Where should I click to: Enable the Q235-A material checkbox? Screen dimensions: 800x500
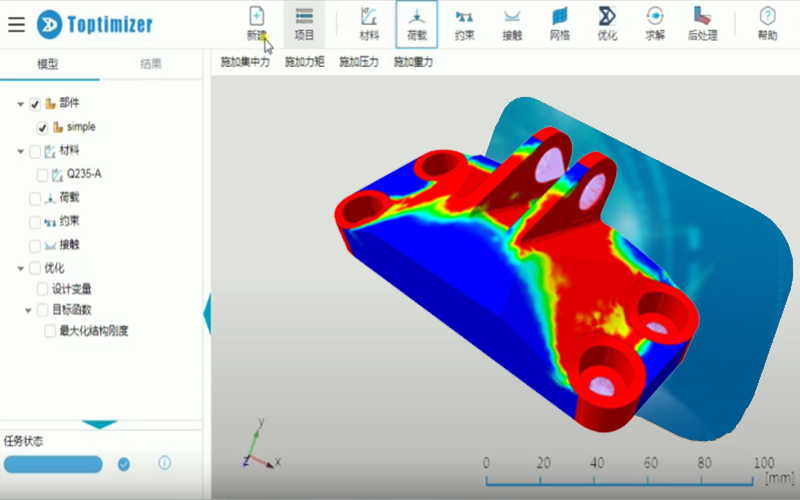[42, 174]
